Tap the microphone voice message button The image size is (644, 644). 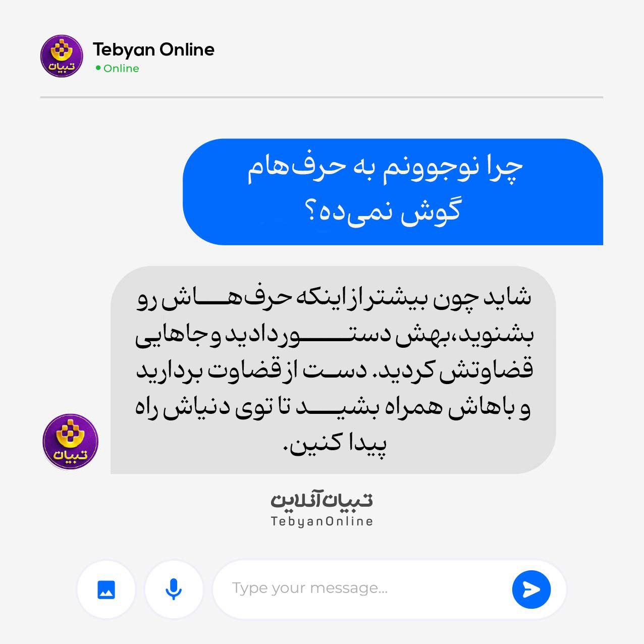174,589
